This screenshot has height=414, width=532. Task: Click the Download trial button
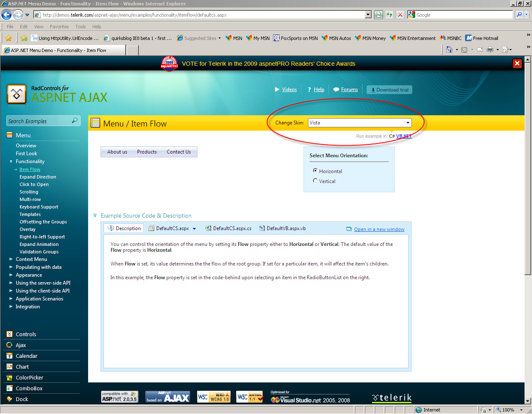coord(389,90)
